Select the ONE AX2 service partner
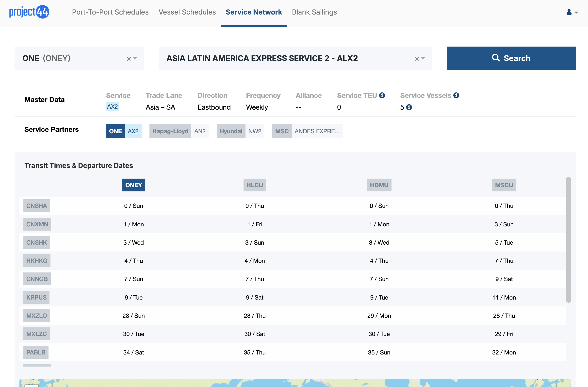 pos(124,131)
